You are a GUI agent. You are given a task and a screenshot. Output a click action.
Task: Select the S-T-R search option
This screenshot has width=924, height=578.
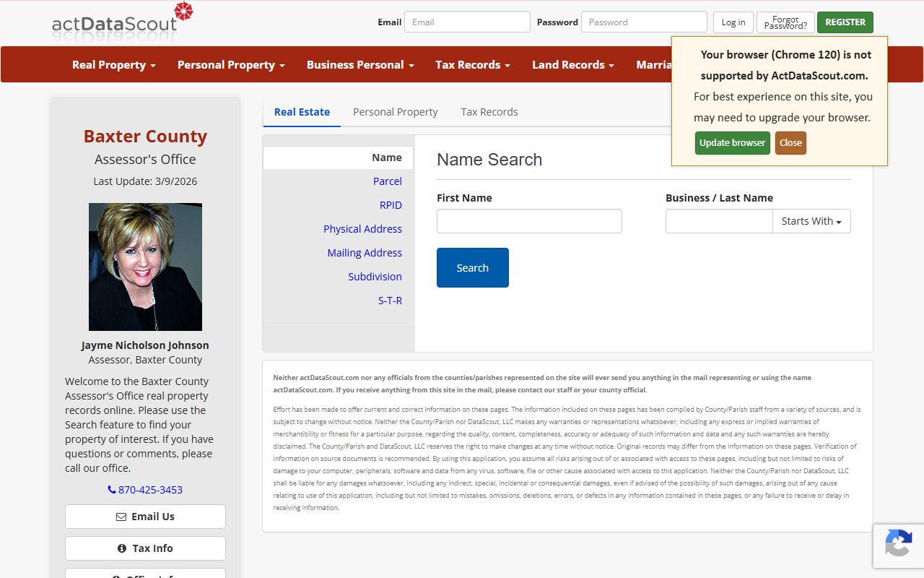390,301
